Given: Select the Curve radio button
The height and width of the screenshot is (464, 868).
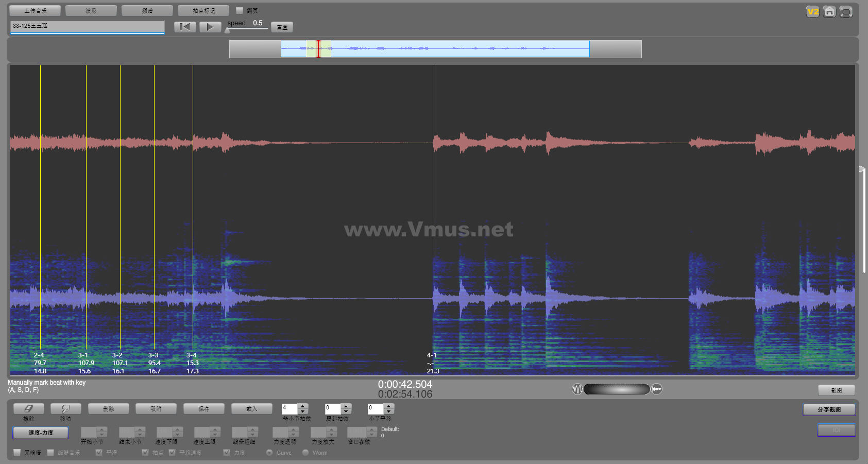Looking at the screenshot, I should 269,452.
